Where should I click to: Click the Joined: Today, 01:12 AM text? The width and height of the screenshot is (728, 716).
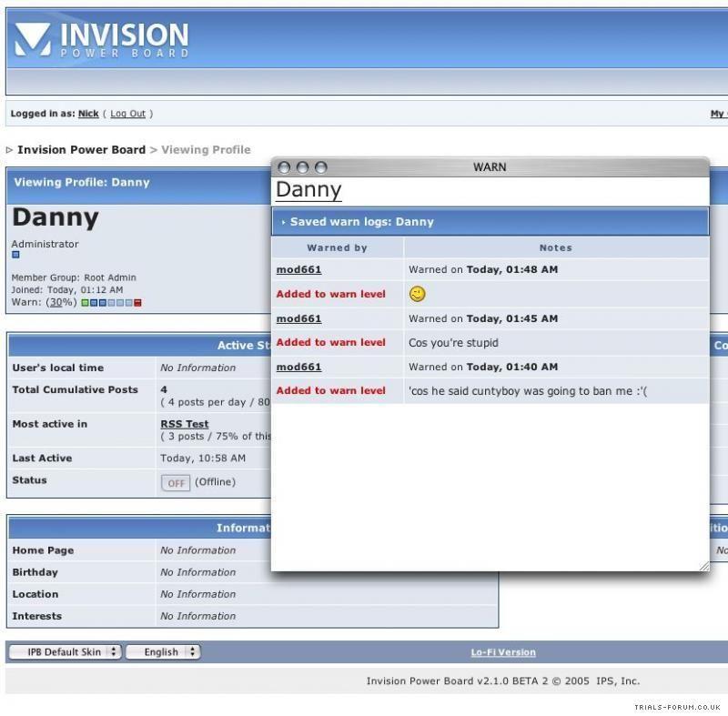67,290
